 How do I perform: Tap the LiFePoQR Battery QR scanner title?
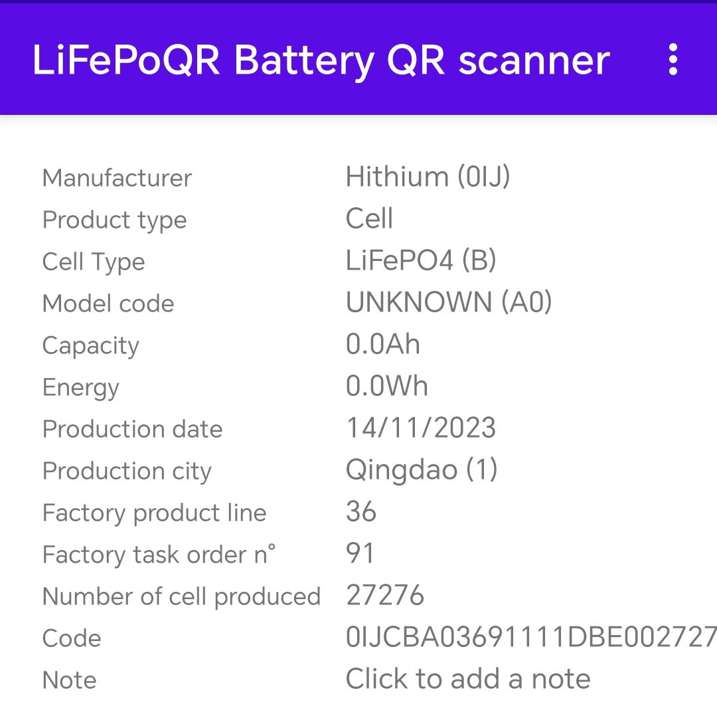coord(321,60)
